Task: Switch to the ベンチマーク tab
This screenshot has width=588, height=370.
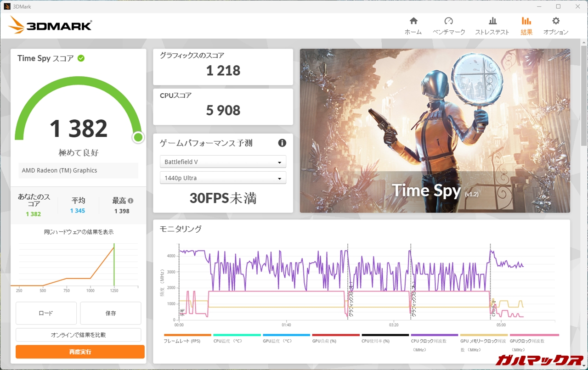Action: click(449, 26)
